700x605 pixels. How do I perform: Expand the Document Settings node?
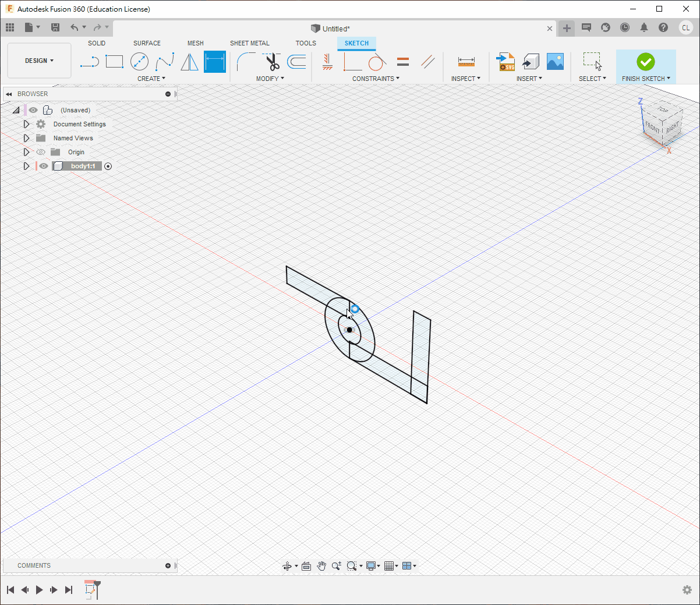(x=26, y=124)
